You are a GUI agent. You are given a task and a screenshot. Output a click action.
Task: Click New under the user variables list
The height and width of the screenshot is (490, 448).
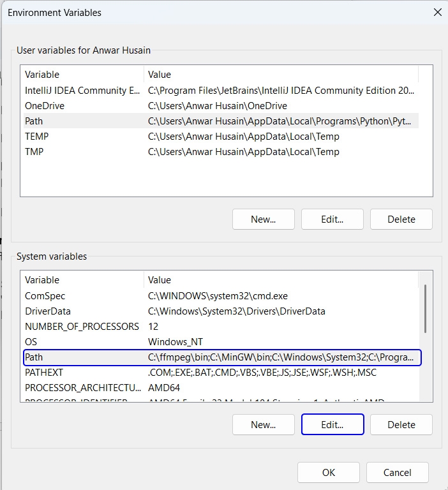pos(263,219)
